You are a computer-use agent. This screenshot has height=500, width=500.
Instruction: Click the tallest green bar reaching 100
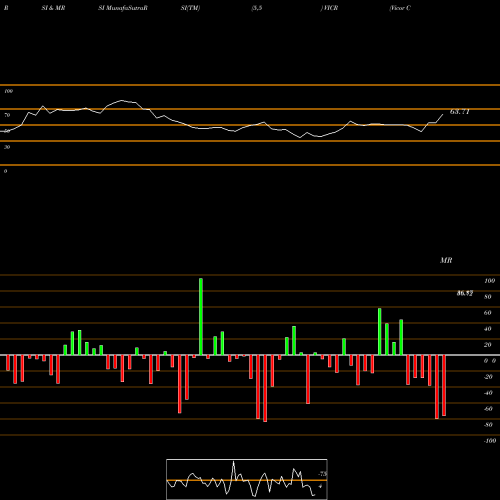click(x=201, y=316)
